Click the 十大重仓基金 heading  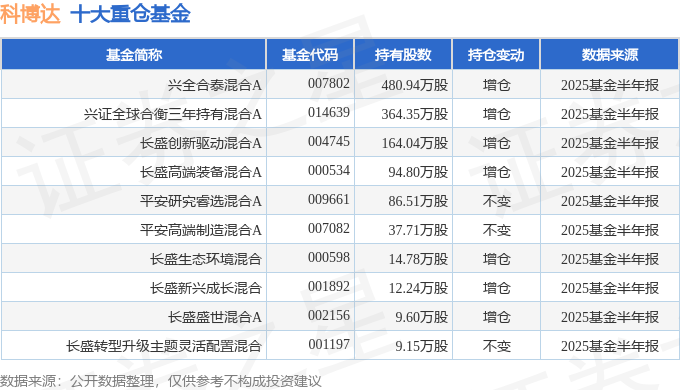tap(131, 14)
